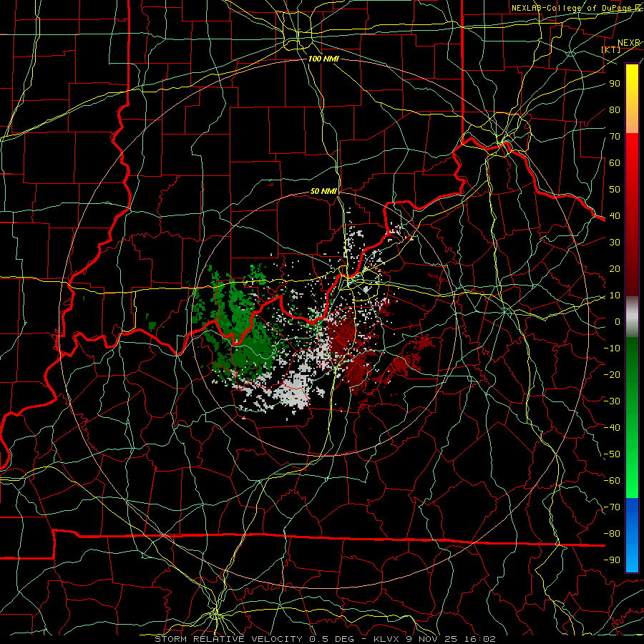Click the "KLVX" station identifier in caption

[386, 639]
